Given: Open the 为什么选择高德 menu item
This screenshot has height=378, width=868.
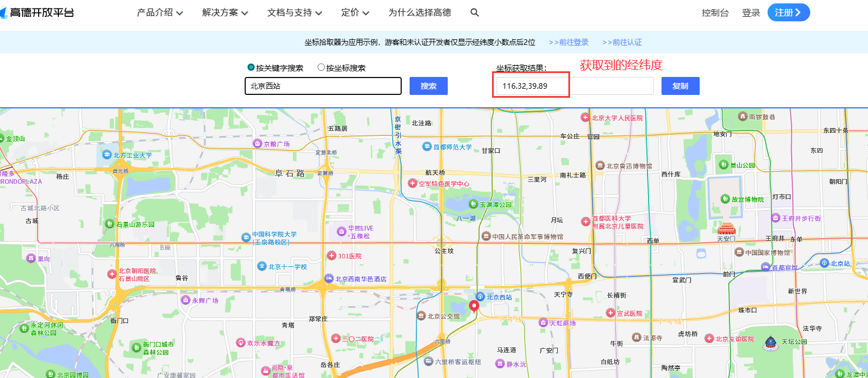Looking at the screenshot, I should (x=419, y=12).
